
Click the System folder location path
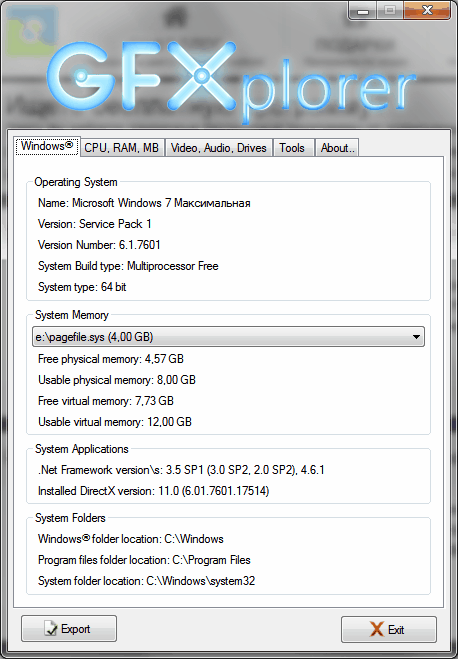click(x=200, y=581)
